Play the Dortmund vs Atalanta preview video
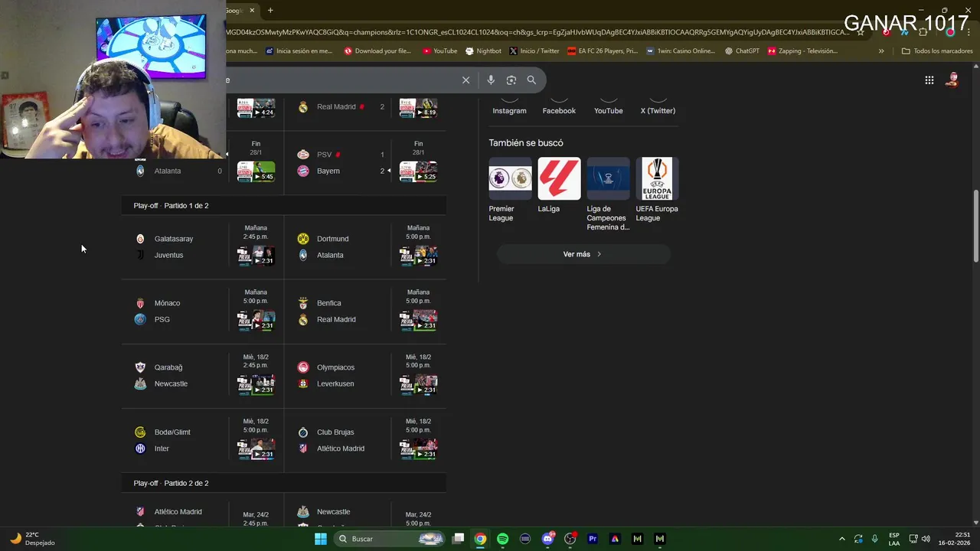Image resolution: width=980 pixels, height=551 pixels. 418,256
